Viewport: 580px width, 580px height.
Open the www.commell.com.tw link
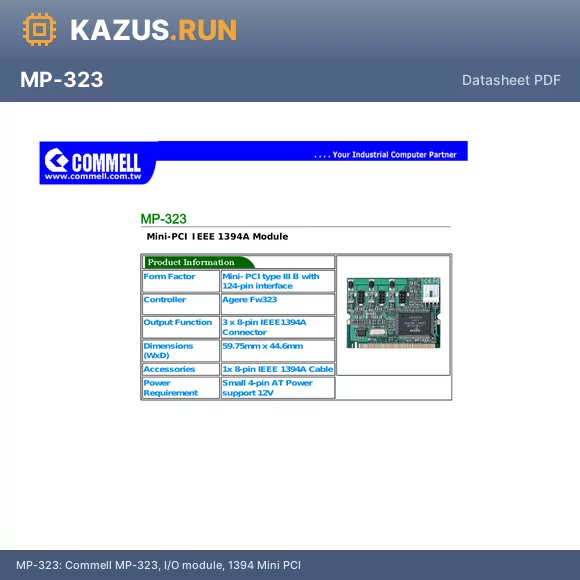pos(93,176)
